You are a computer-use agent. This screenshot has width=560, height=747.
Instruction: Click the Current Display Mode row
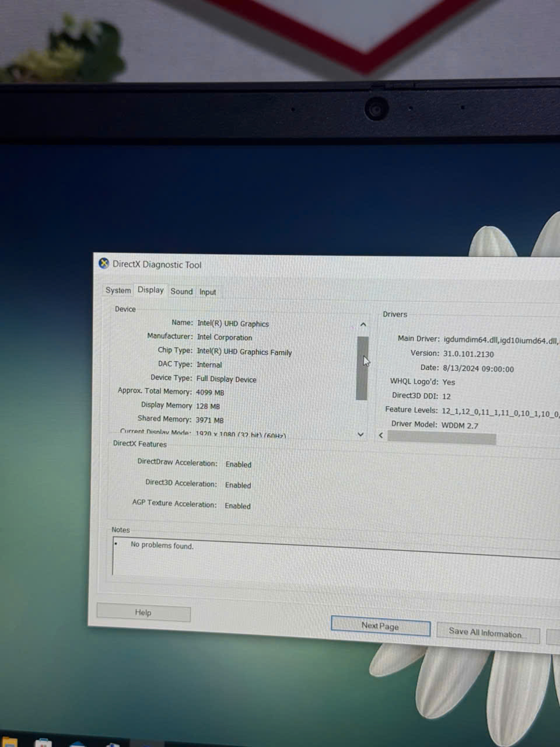[x=203, y=433]
